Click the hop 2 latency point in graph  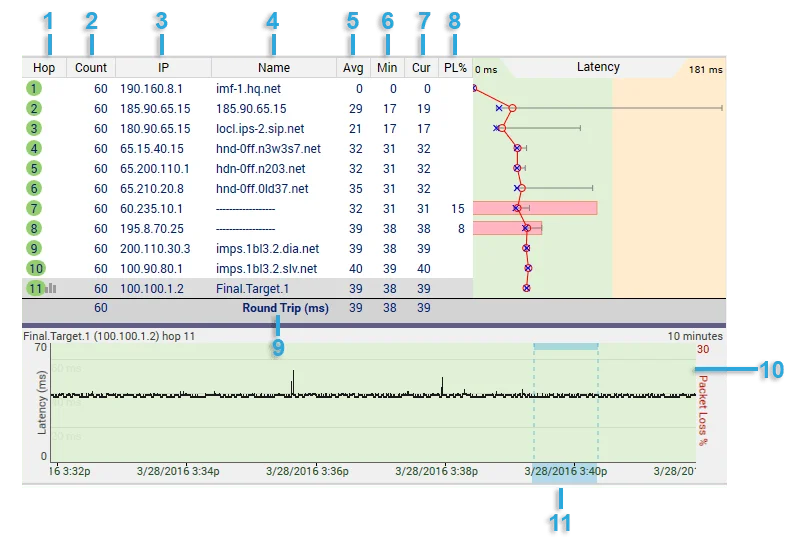(512, 108)
